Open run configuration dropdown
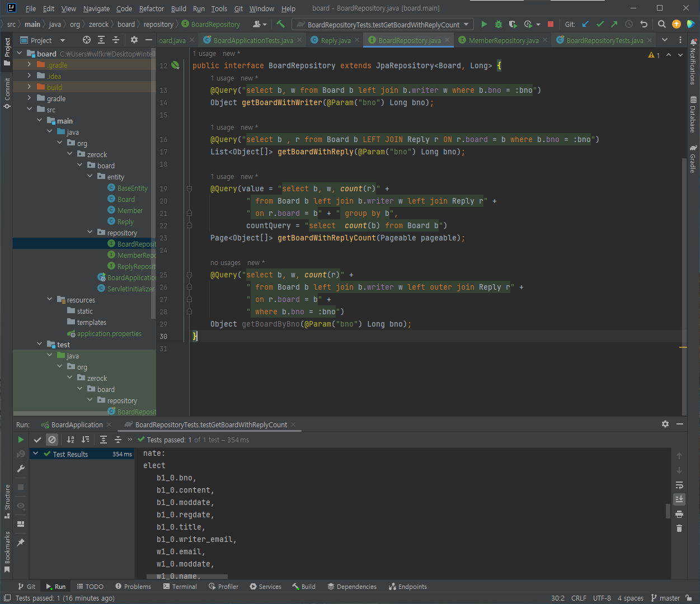The width and height of the screenshot is (700, 604). pos(383,25)
